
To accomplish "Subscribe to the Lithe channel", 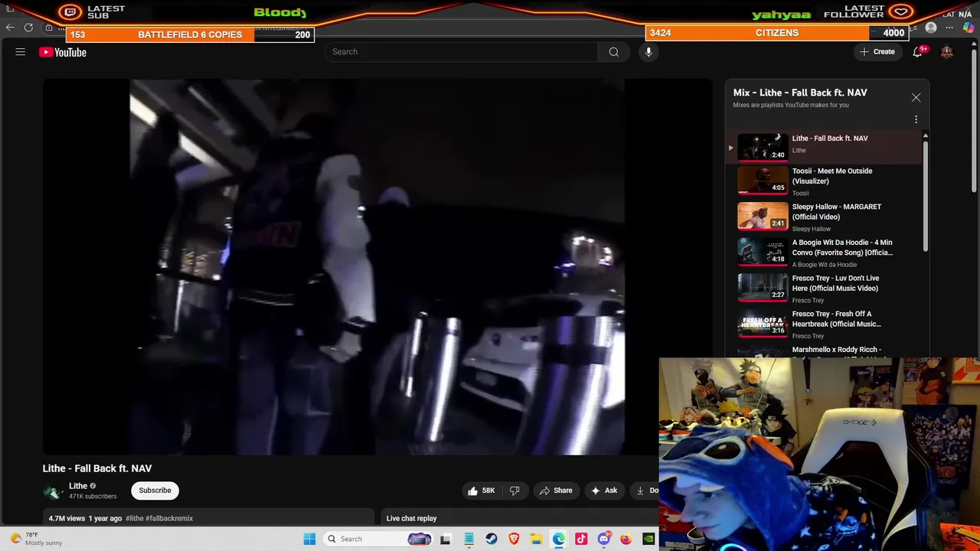I will click(155, 491).
